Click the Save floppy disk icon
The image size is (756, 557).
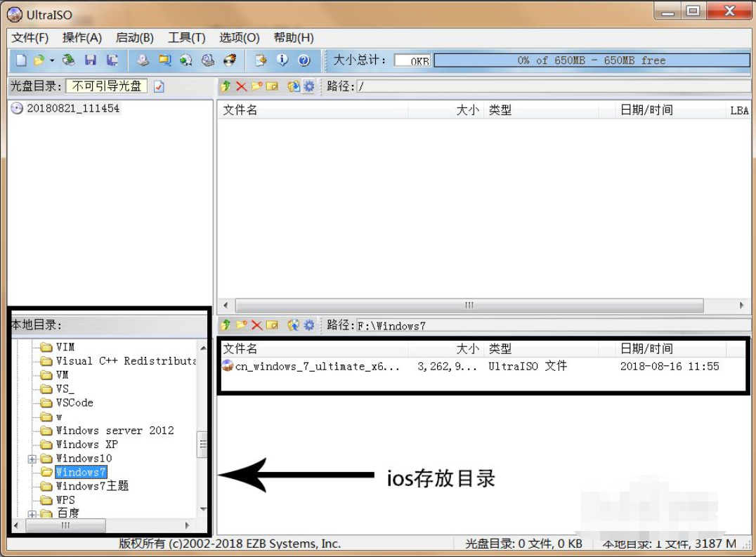91,60
